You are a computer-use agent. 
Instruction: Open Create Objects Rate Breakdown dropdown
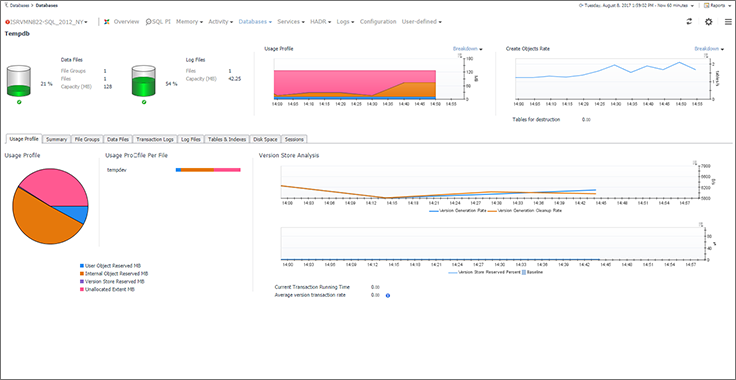click(x=709, y=48)
